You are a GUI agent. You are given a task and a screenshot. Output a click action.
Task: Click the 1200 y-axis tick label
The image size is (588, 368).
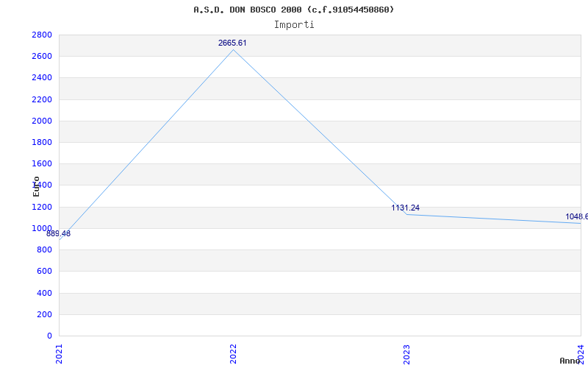(42, 207)
